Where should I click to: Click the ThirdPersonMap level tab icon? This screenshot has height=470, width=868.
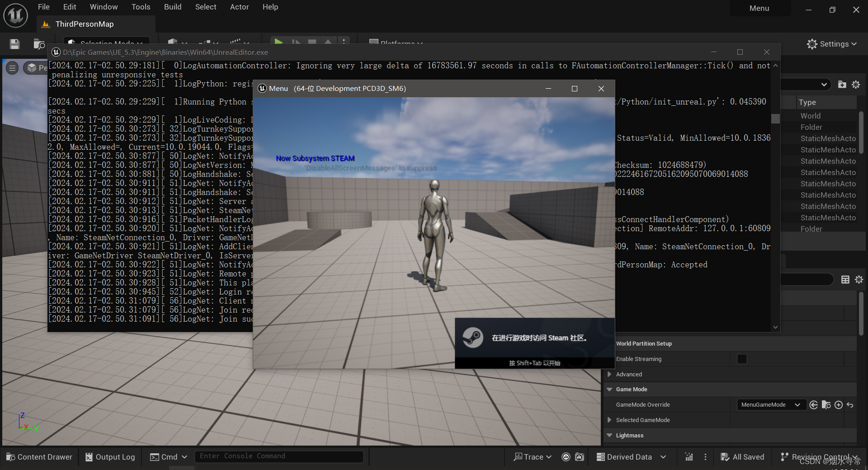point(46,24)
